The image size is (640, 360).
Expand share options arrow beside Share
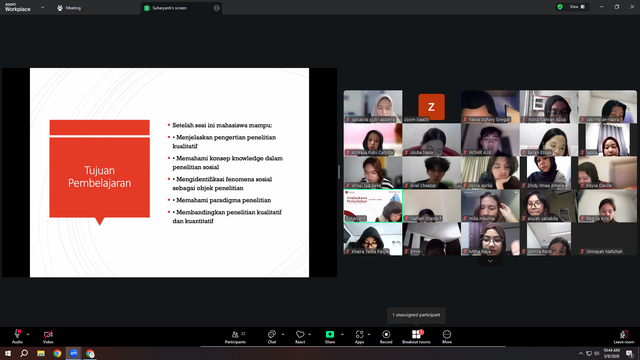pos(342,334)
